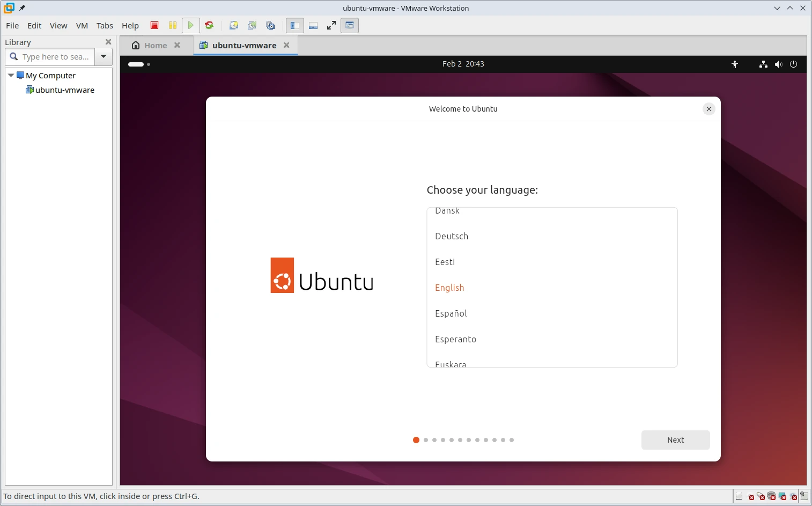The image size is (812, 506).
Task: Click the Next button
Action: 675,440
